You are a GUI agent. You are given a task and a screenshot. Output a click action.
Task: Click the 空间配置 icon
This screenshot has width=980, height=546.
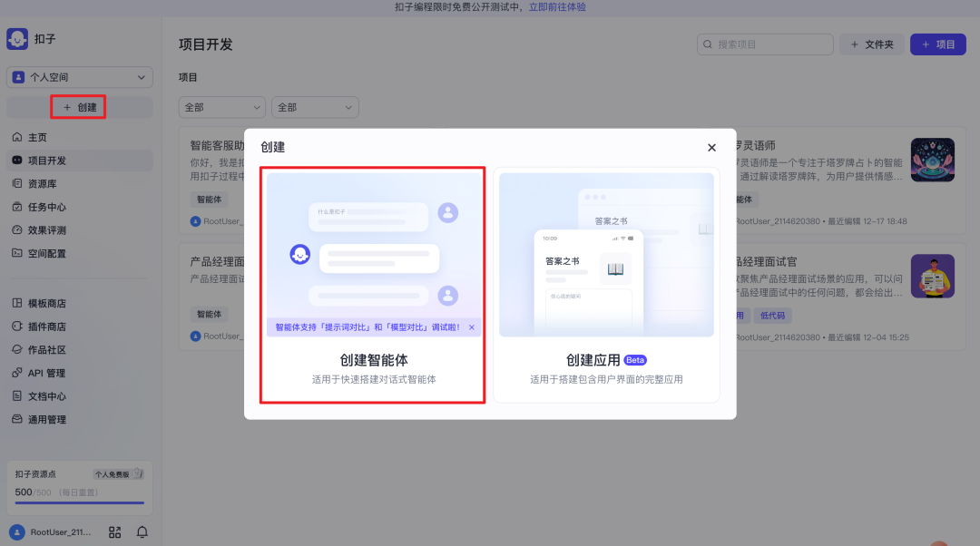[17, 253]
